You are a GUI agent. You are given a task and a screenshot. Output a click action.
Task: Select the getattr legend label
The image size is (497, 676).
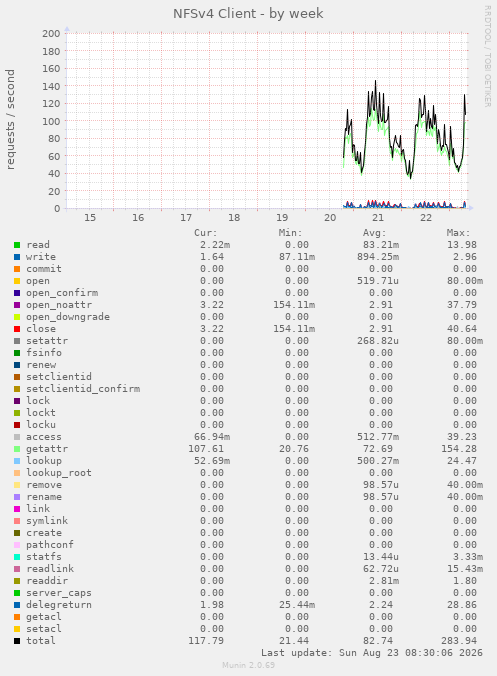(47, 449)
